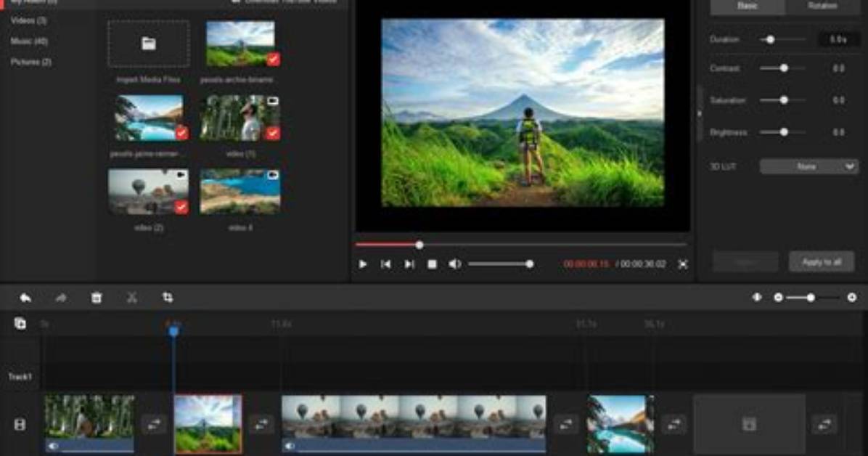This screenshot has height=456, width=868.
Task: Open the Pictures (2) category
Action: click(31, 62)
